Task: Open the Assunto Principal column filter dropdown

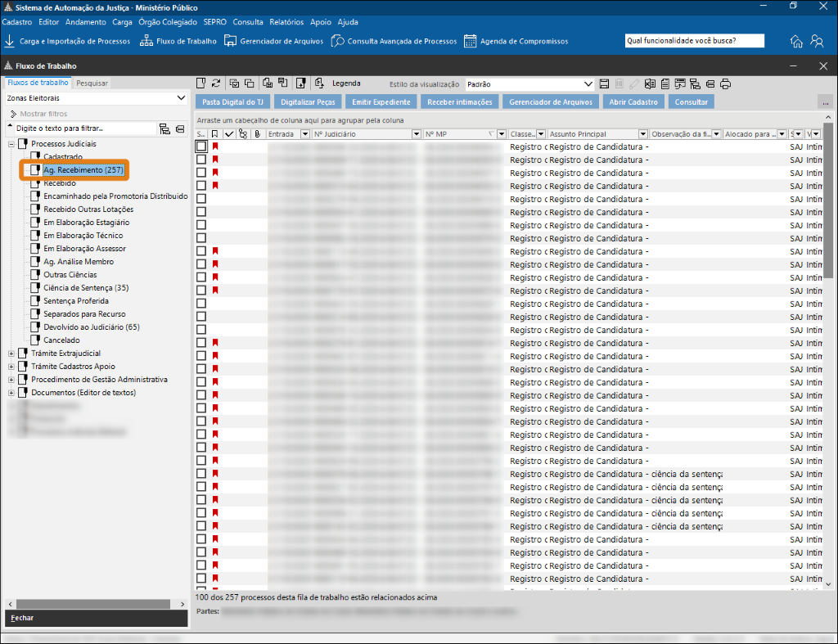Action: click(x=643, y=134)
